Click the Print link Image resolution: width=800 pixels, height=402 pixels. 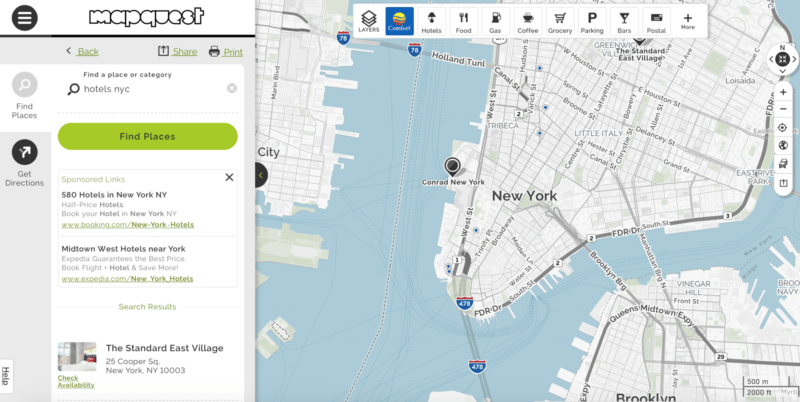coord(233,52)
